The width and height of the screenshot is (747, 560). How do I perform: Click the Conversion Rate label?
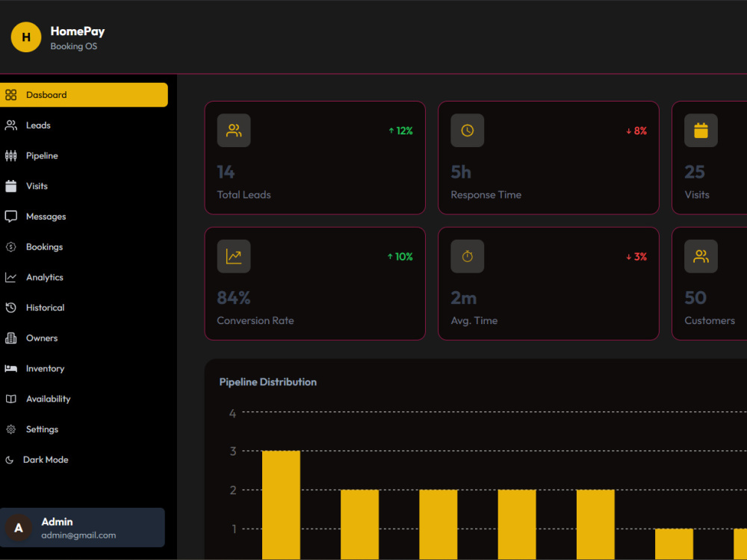tap(255, 320)
